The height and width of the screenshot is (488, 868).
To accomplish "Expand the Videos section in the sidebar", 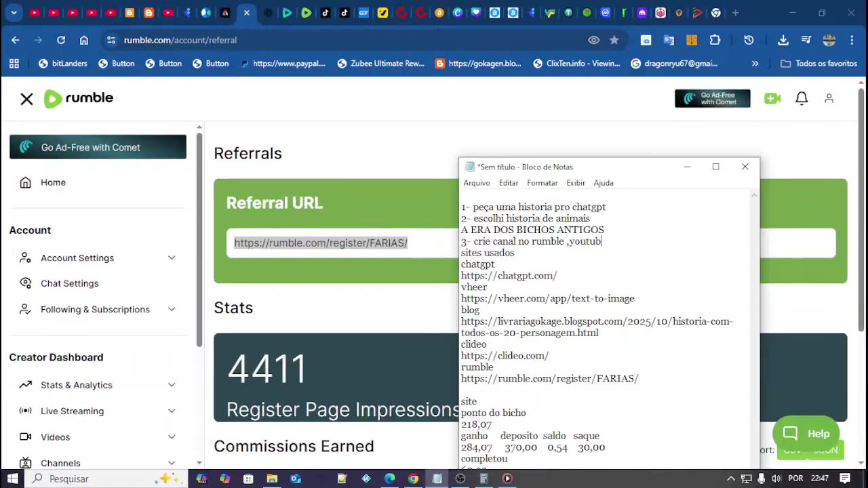I will pos(98,437).
